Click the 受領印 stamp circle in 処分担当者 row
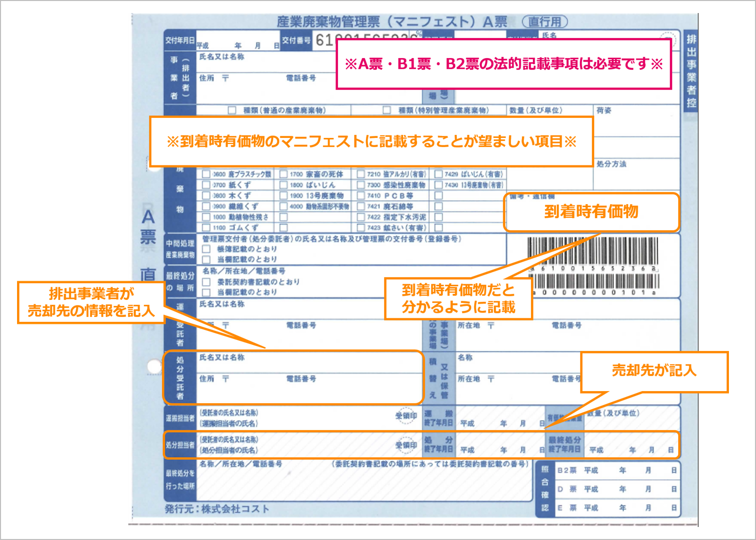This screenshot has height=540, width=756. click(406, 444)
